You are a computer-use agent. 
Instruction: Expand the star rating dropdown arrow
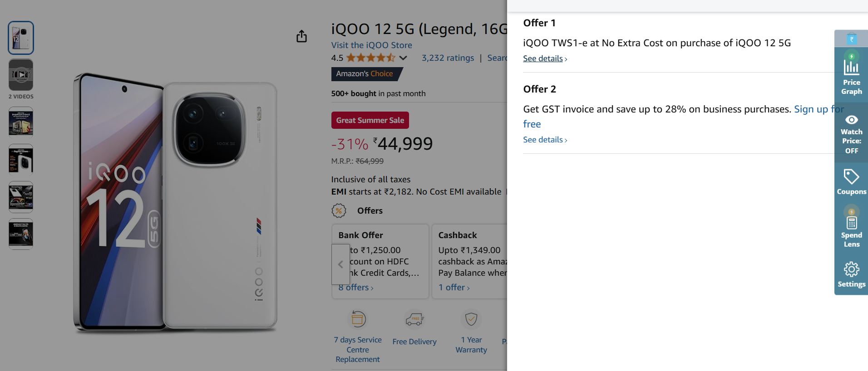point(403,58)
